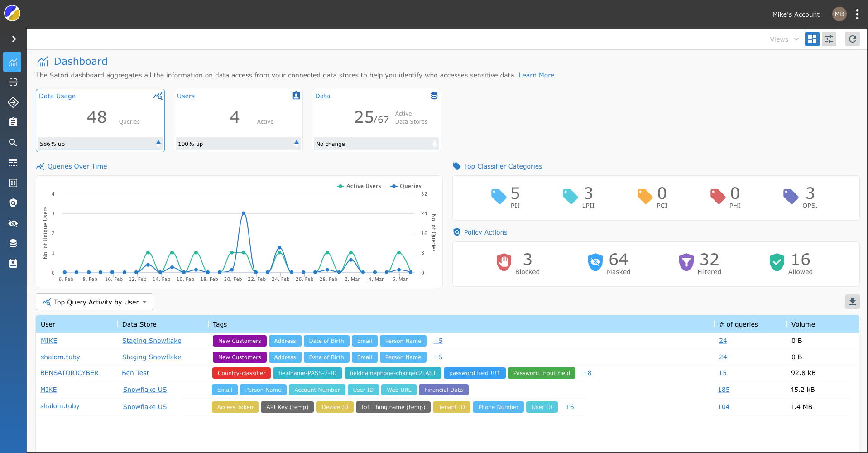Click the masking crossed-eye sidebar icon
The image size is (868, 453).
pos(13,223)
